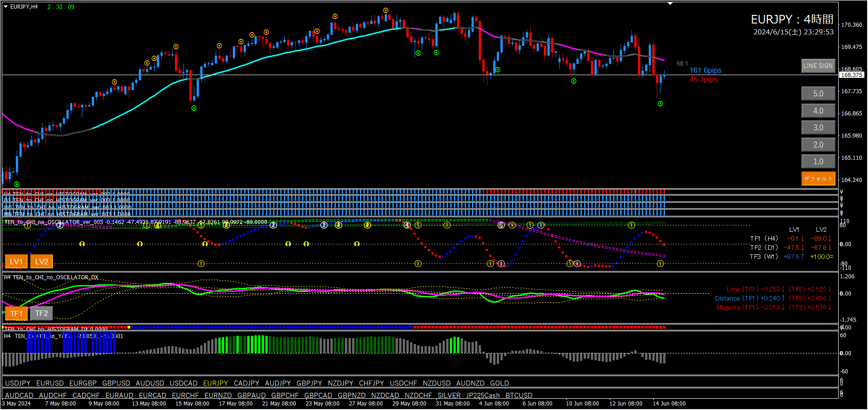Screen dimensions: 868x410
Task: Enable the TF1 timeframe button
Action: (16, 313)
